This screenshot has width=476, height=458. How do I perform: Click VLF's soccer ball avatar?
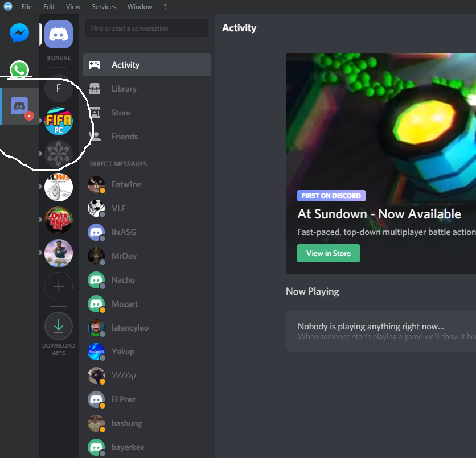click(x=96, y=208)
